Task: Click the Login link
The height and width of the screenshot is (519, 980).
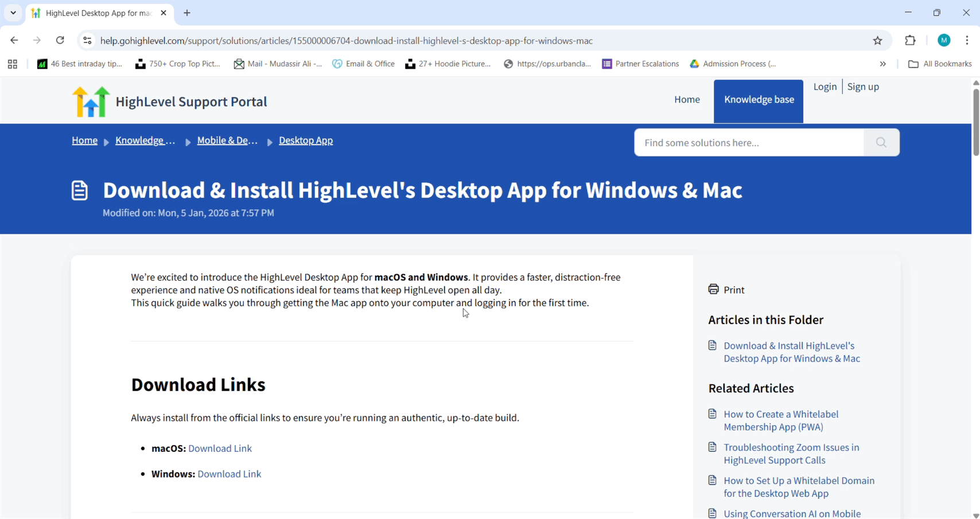Action: point(825,87)
